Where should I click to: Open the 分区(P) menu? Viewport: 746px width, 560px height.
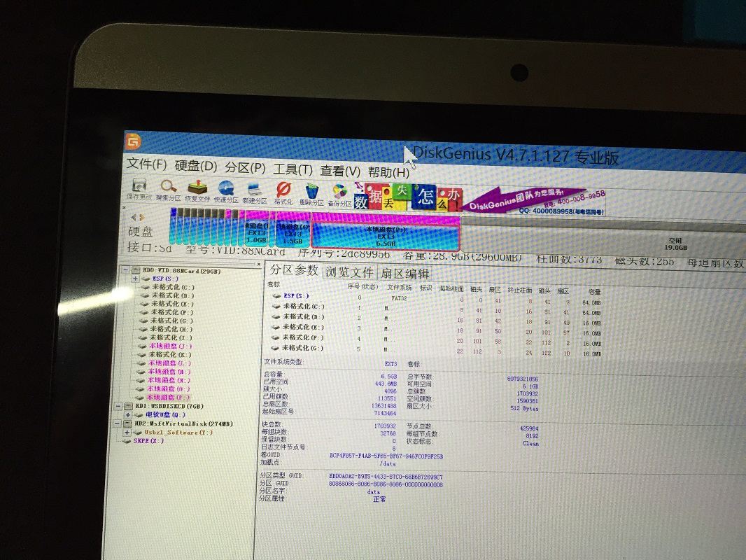245,168
